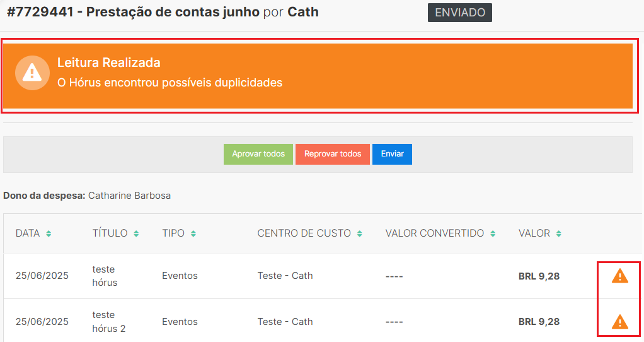Click the warning icon in the Leitura Realizada banner

(x=32, y=73)
